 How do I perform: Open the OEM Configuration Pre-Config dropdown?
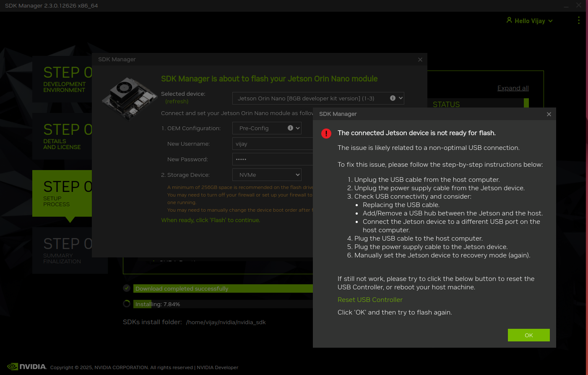[267, 128]
